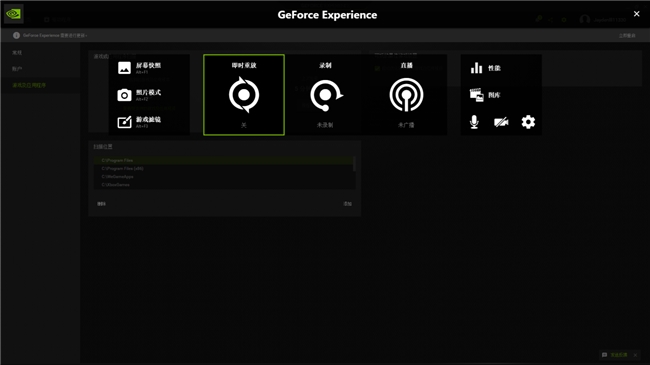The height and width of the screenshot is (365, 650).
Task: Open the 录制 record tile
Action: tap(325, 95)
